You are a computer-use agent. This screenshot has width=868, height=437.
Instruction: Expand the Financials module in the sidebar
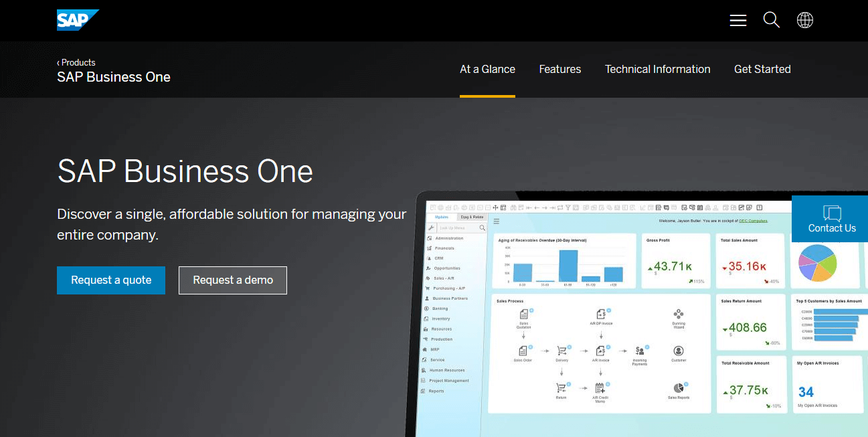tap(444, 248)
